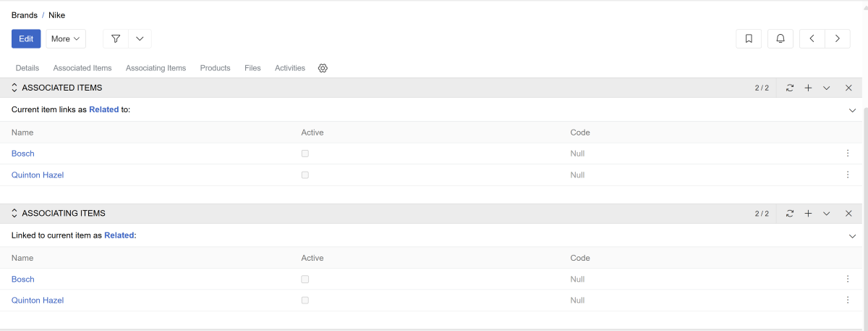The height and width of the screenshot is (331, 868).
Task: Toggle Active checkbox for Bosch in Associated Items
Action: pyautogui.click(x=305, y=154)
